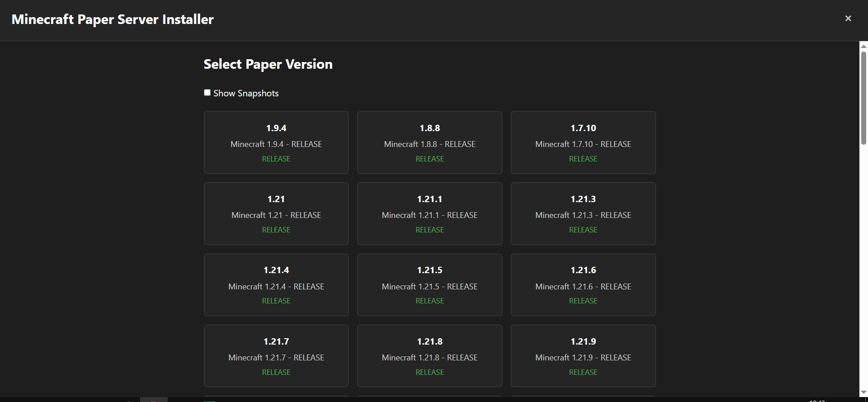Click the 'Show Snapshots' label text
Image resolution: width=868 pixels, height=402 pixels.
click(246, 93)
